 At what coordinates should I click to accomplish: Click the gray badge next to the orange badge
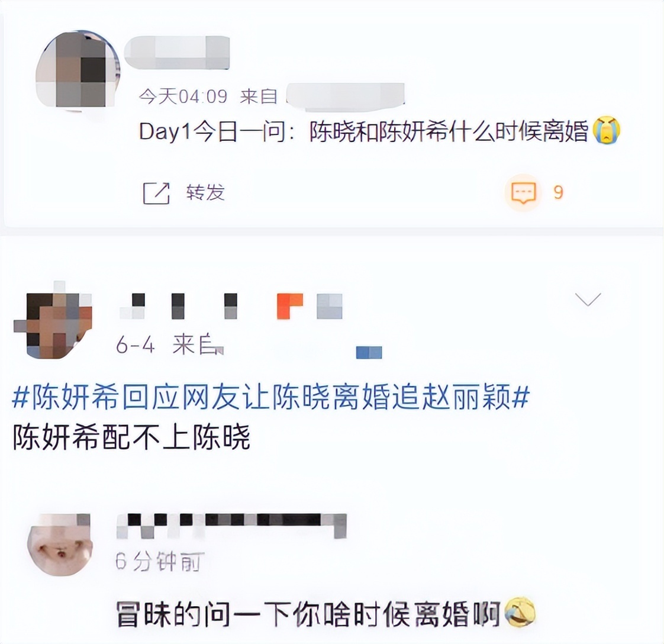point(330,306)
